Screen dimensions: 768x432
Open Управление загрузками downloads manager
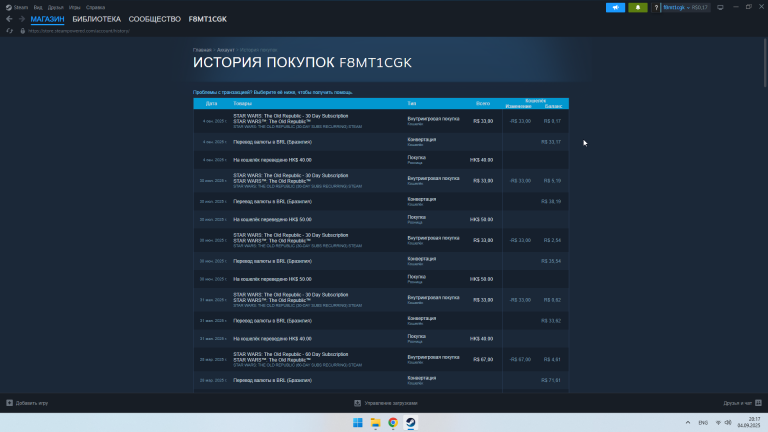pos(386,403)
